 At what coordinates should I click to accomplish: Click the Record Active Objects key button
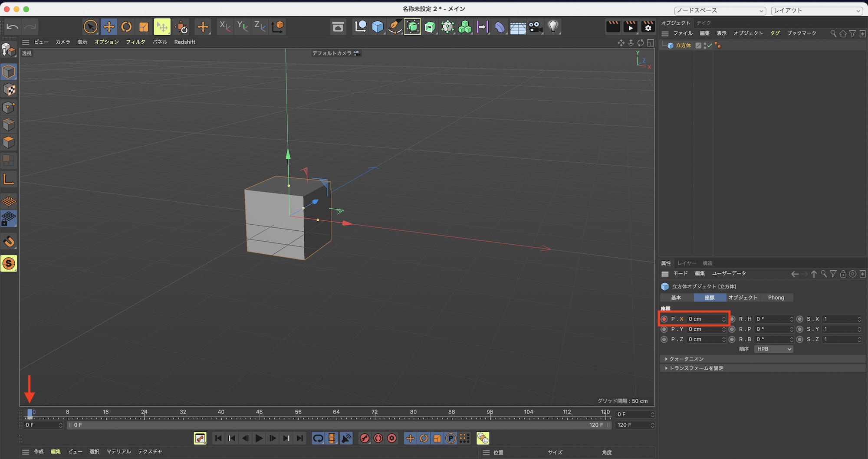[365, 438]
